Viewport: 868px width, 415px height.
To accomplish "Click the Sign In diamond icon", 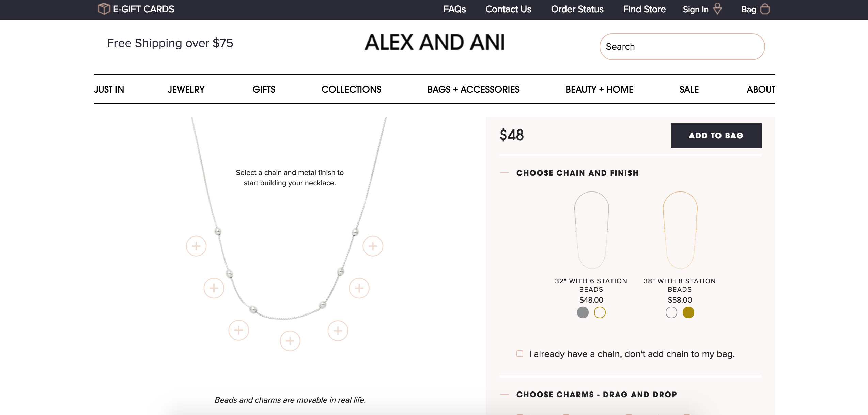I will click(x=717, y=9).
